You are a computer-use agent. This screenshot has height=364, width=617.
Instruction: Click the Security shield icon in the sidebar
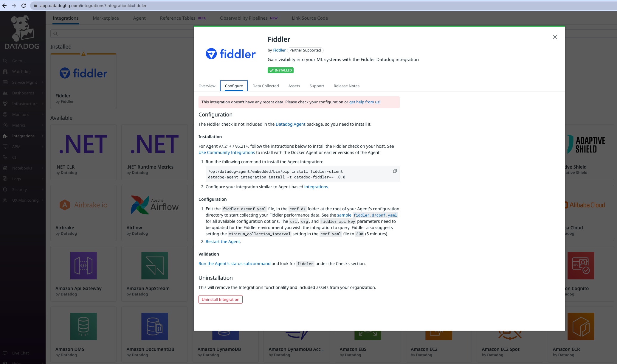tap(5, 189)
